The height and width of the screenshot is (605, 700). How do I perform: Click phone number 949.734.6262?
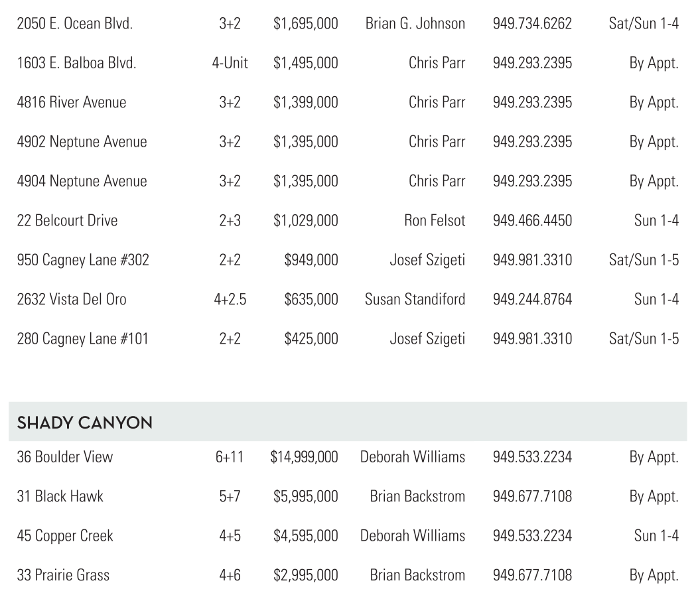coord(532,24)
